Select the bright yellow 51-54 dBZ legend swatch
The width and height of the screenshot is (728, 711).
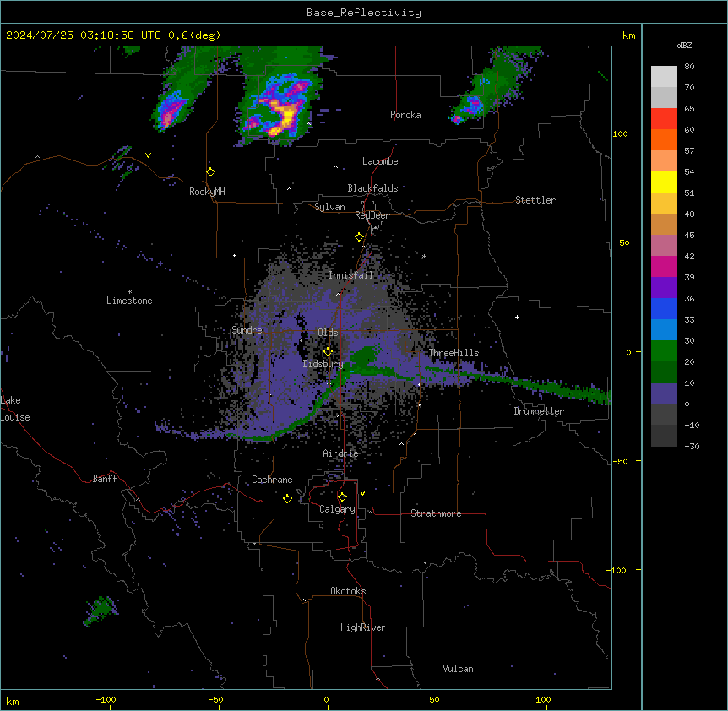[664, 182]
